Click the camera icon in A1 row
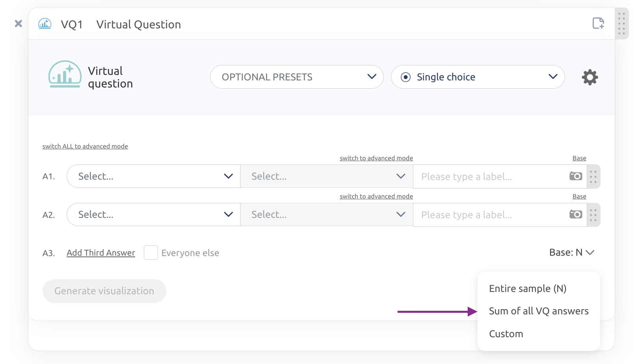636x364 pixels. (576, 176)
